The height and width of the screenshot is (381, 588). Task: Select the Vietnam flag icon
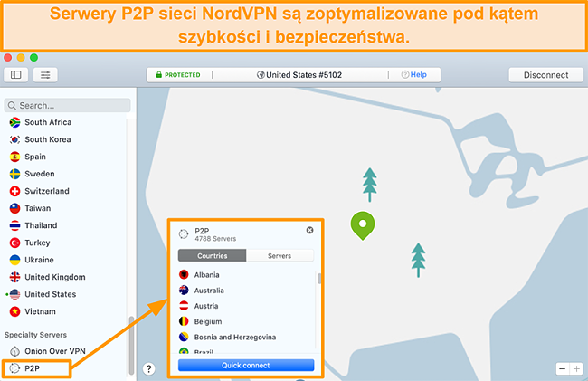click(x=15, y=311)
